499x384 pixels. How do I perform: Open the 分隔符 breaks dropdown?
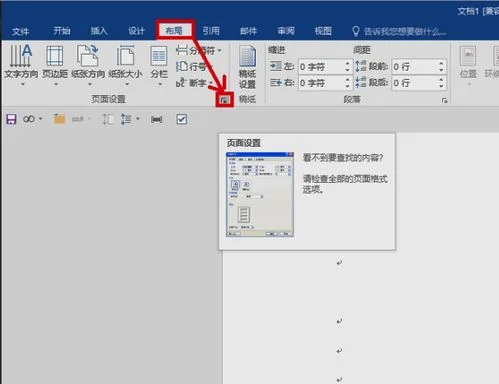coord(199,51)
